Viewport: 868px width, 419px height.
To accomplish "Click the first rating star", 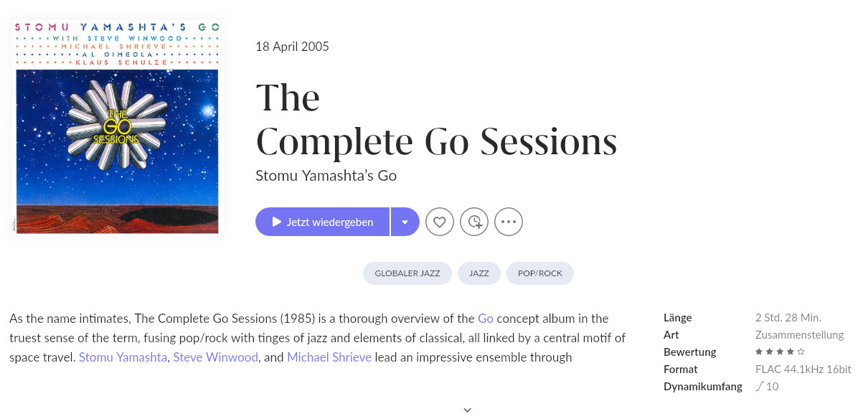I will coord(759,352).
